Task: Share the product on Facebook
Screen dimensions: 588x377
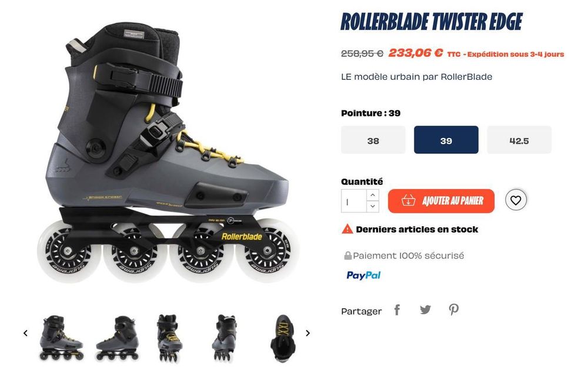Action: [397, 310]
